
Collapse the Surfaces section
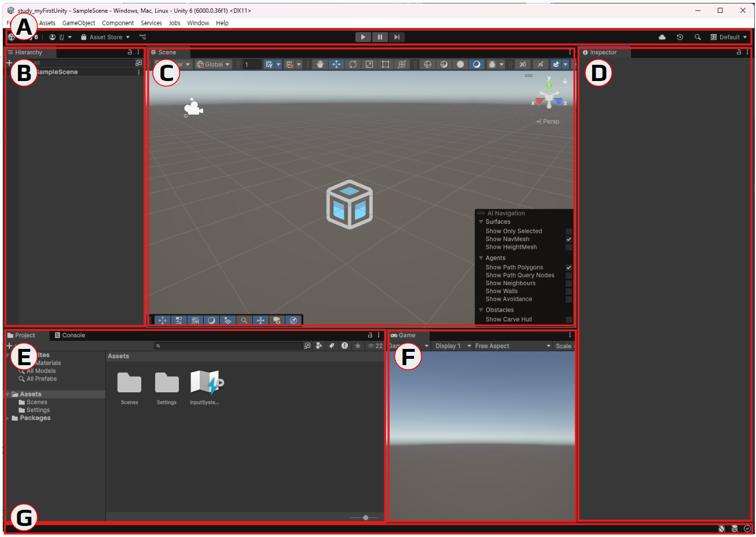(480, 222)
